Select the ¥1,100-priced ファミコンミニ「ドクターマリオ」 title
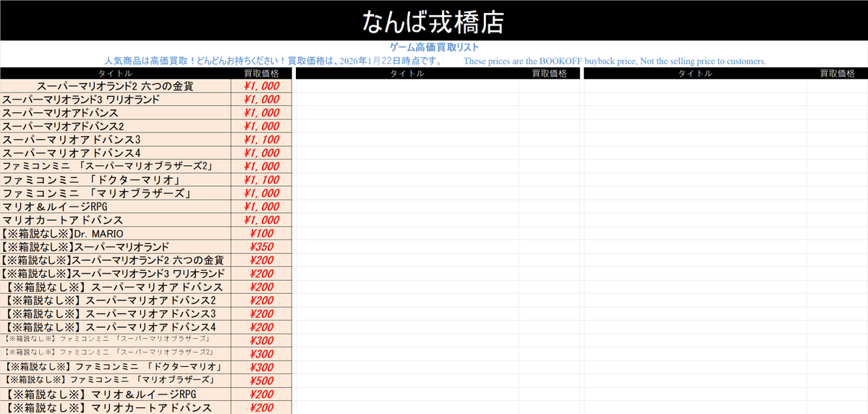The image size is (868, 414). (x=116, y=179)
